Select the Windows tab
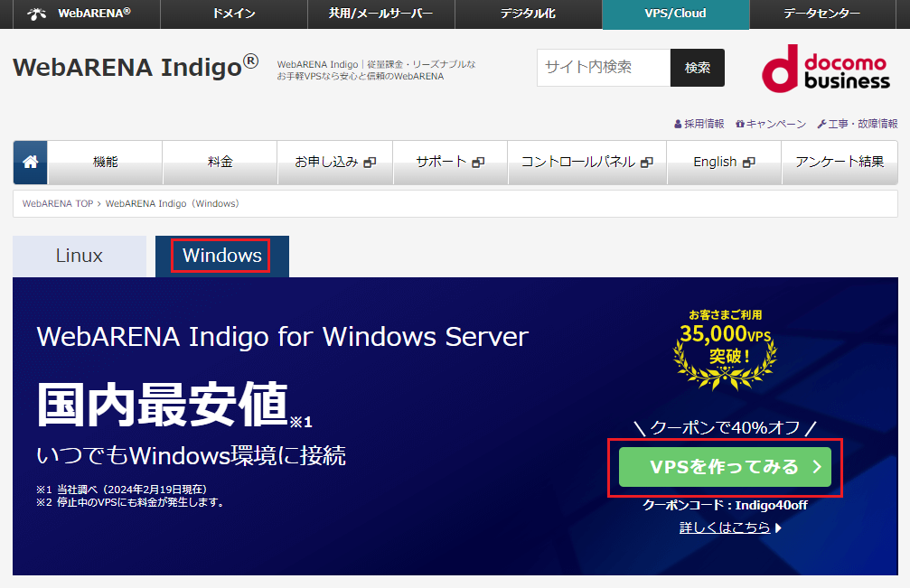This screenshot has width=910, height=588. (x=222, y=256)
